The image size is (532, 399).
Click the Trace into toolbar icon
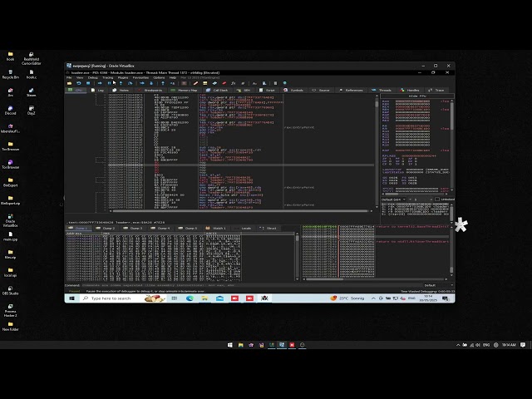pyautogui.click(x=142, y=83)
